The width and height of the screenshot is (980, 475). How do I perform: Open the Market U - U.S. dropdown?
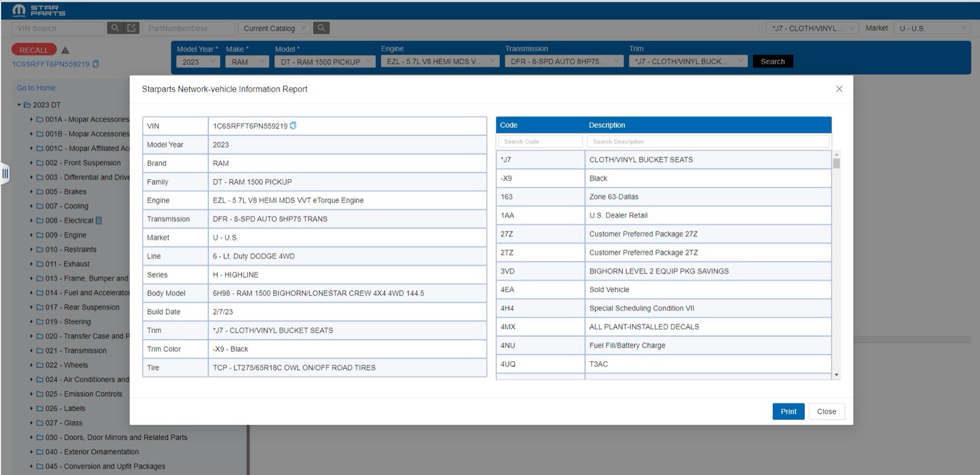[933, 28]
